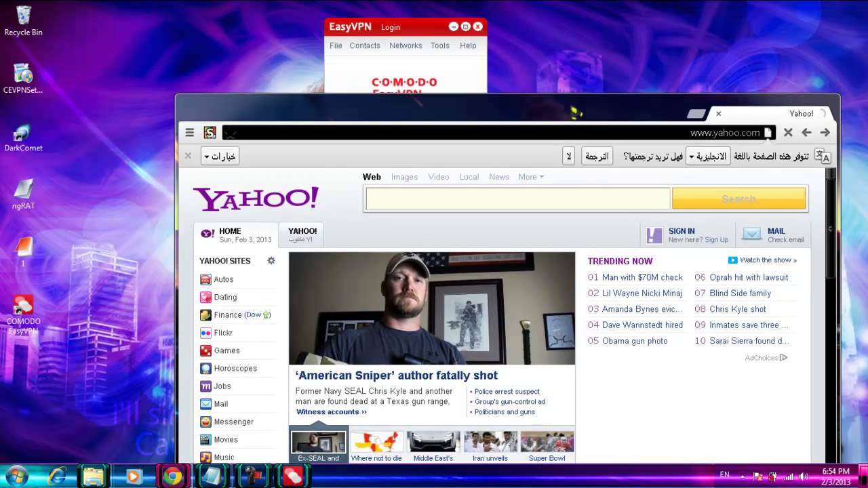This screenshot has height=488, width=868.
Task: Close the translate bar
Action: 189,156
